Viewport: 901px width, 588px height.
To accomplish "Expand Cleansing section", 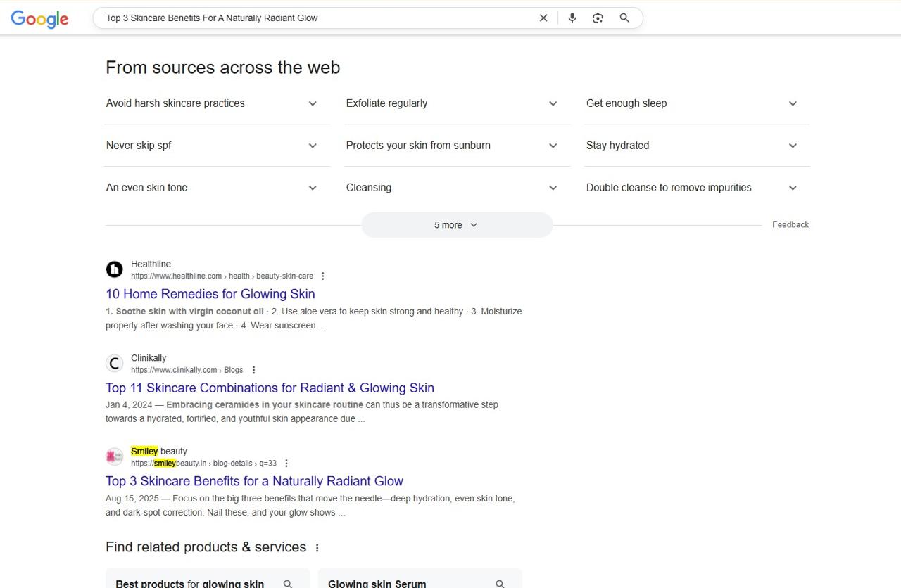I will coord(457,188).
